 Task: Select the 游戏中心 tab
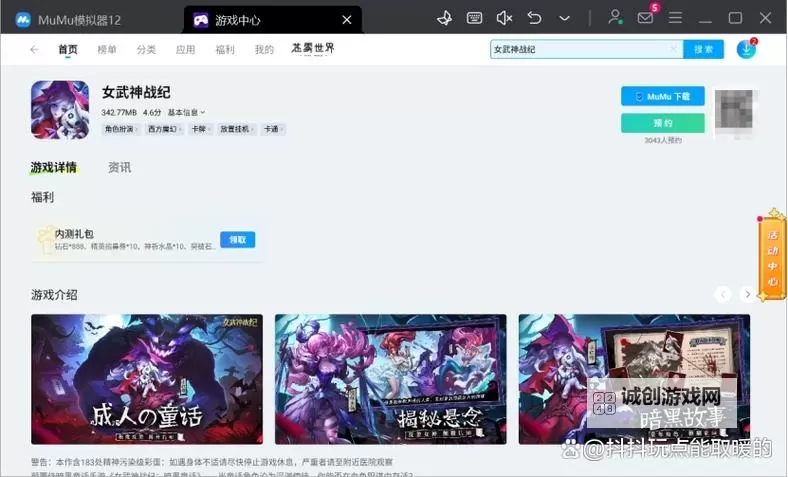coord(272,20)
